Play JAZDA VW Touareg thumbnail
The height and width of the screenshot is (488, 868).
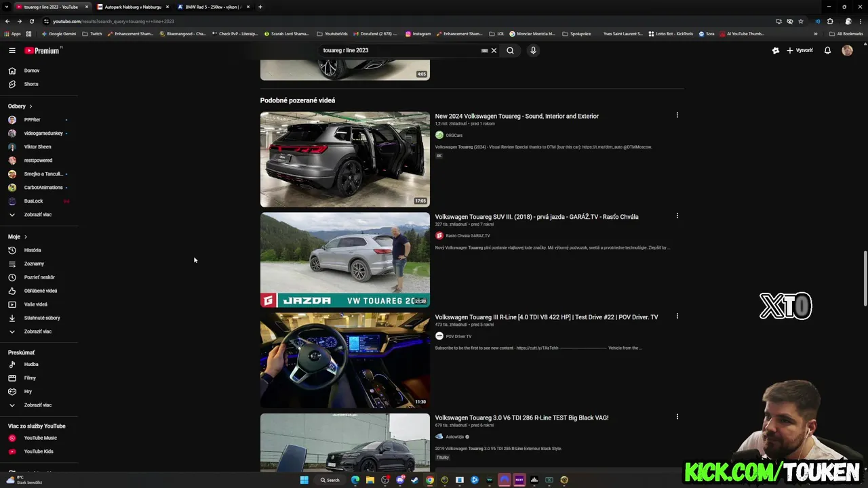[344, 260]
